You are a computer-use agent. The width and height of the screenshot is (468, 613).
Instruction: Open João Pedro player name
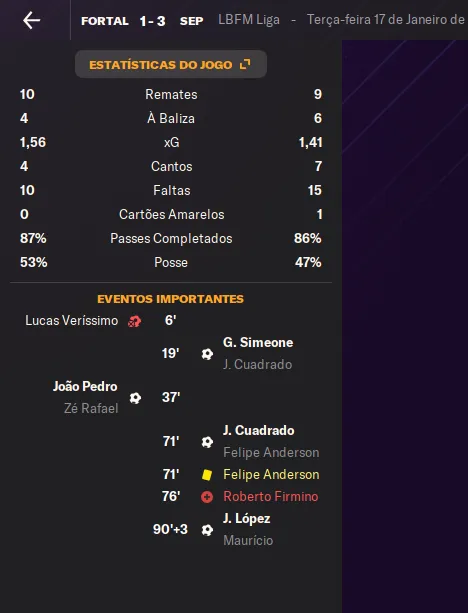[85, 386]
